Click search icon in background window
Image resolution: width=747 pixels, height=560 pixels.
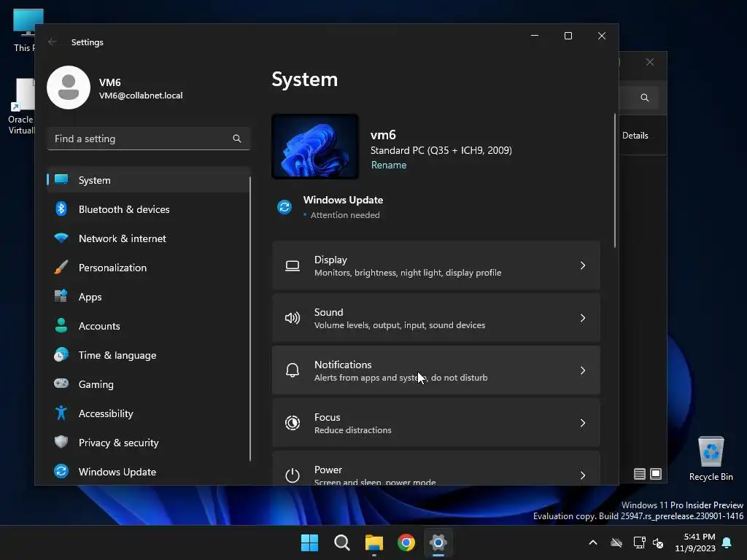[645, 98]
